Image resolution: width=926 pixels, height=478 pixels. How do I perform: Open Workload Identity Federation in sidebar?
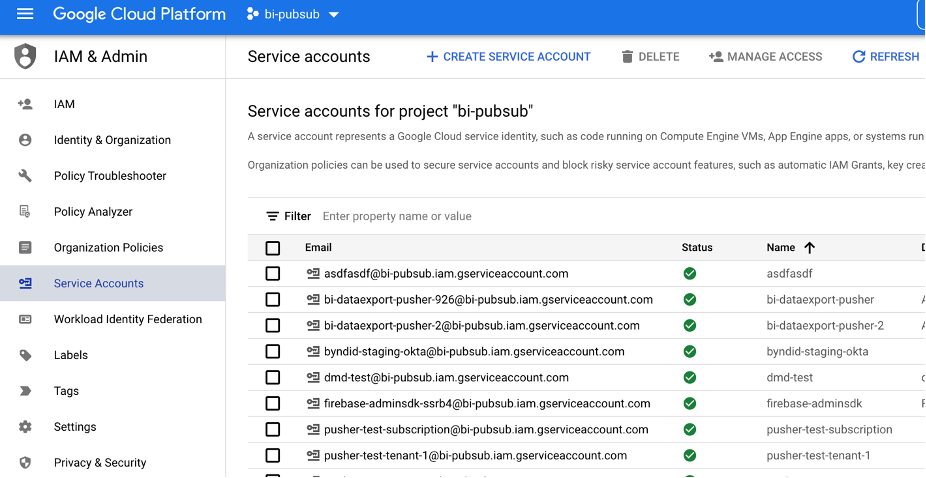click(112, 319)
